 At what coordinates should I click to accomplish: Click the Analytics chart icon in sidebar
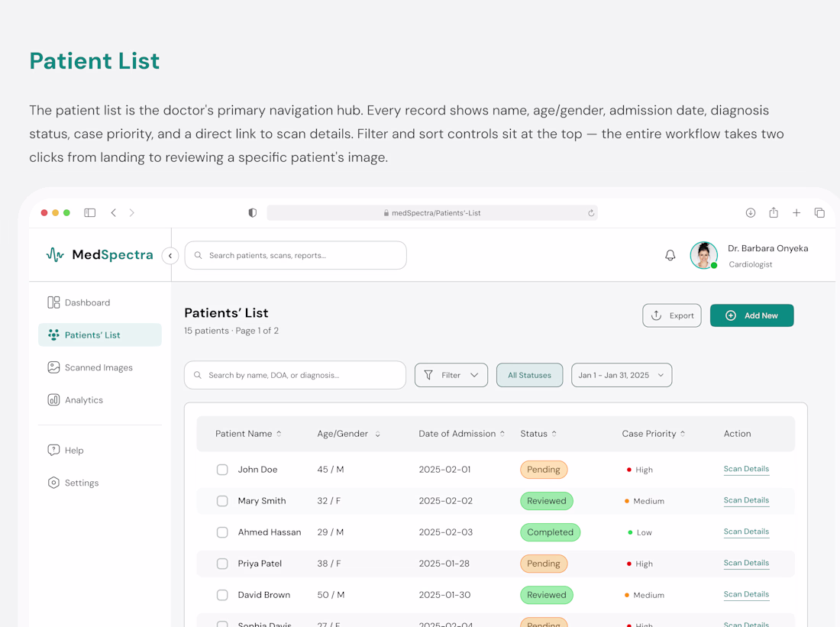pos(53,399)
